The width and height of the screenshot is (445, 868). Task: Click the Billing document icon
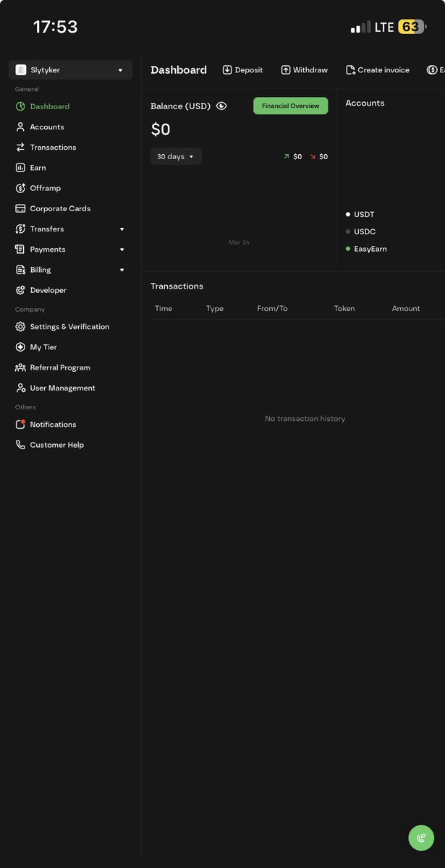[20, 270]
